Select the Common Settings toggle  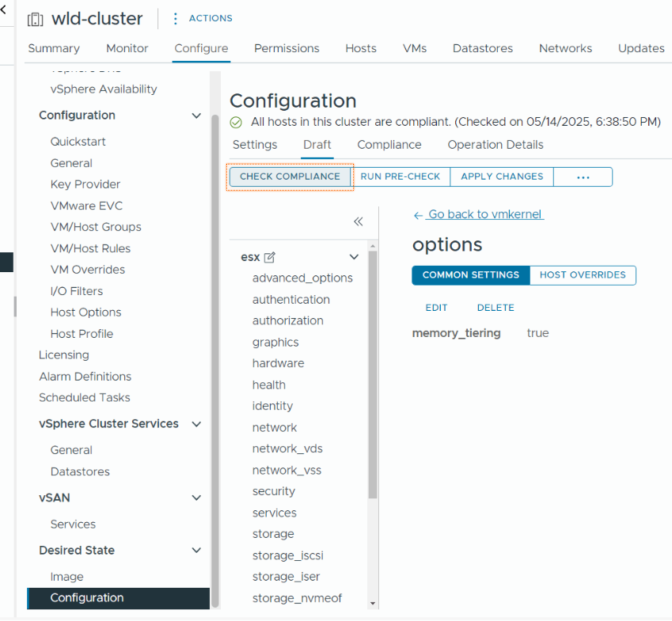(471, 275)
